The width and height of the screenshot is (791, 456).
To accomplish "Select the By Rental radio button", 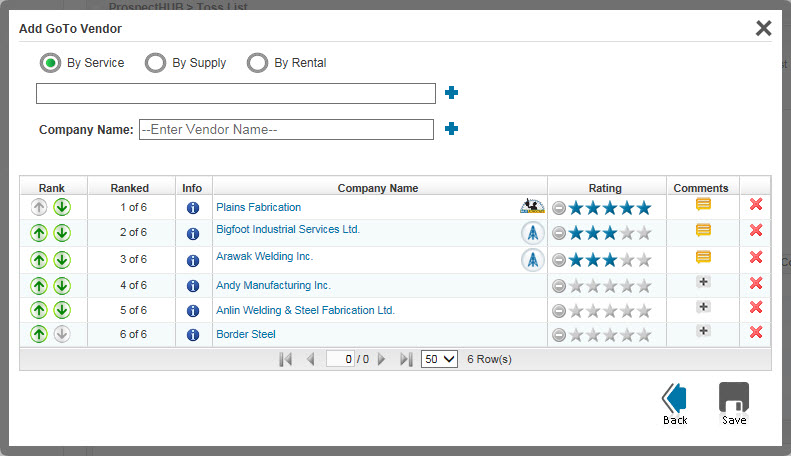I will (257, 63).
